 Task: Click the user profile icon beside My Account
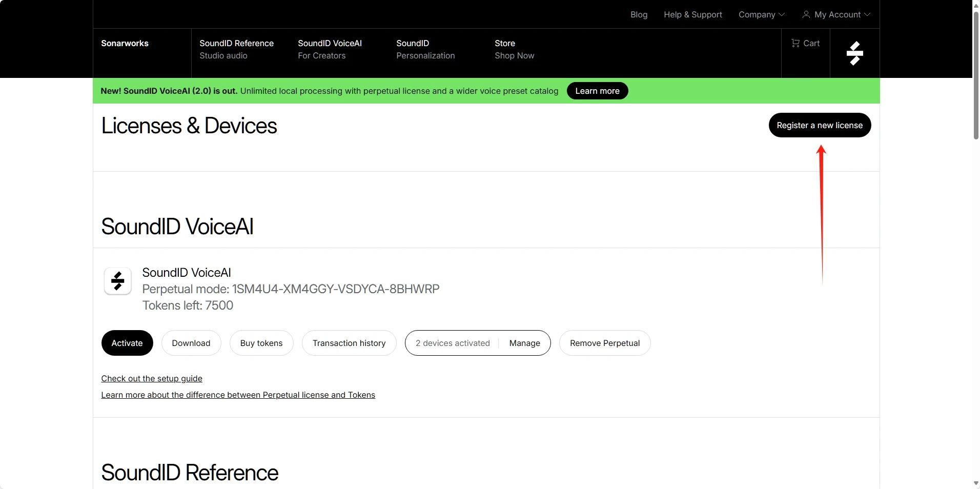coord(806,15)
